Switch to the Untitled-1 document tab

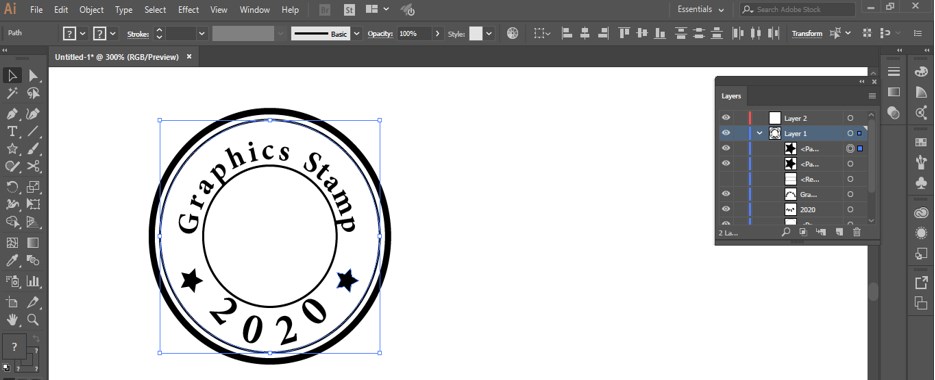[117, 57]
